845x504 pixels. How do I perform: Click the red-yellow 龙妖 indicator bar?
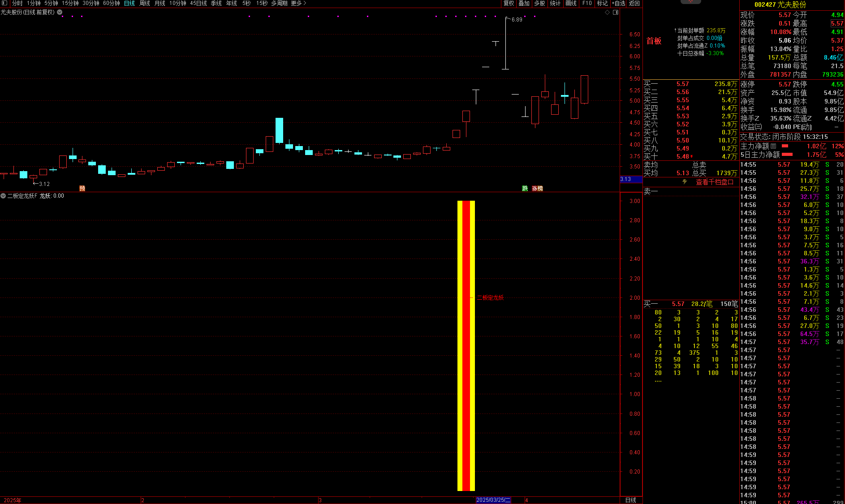pyautogui.click(x=466, y=345)
